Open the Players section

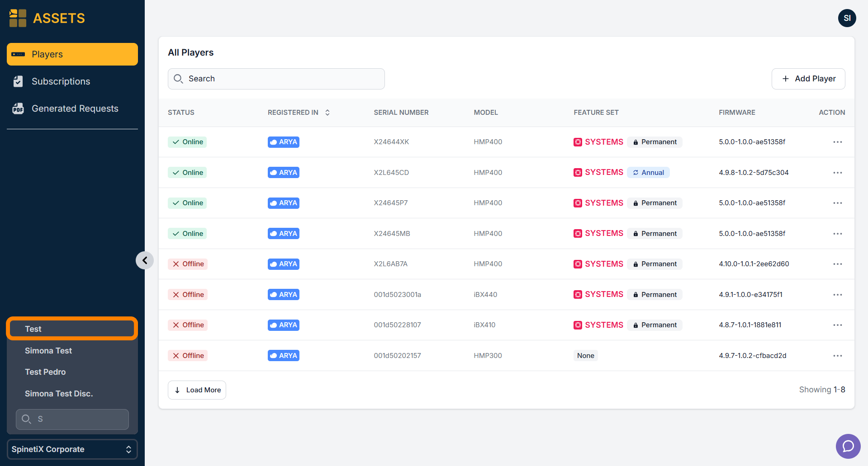click(x=72, y=54)
